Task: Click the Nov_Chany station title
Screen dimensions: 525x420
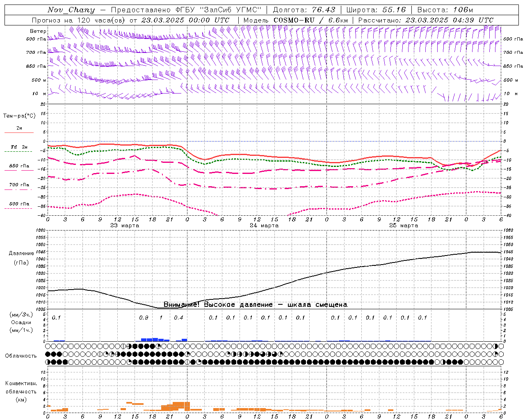Action: coord(71,10)
